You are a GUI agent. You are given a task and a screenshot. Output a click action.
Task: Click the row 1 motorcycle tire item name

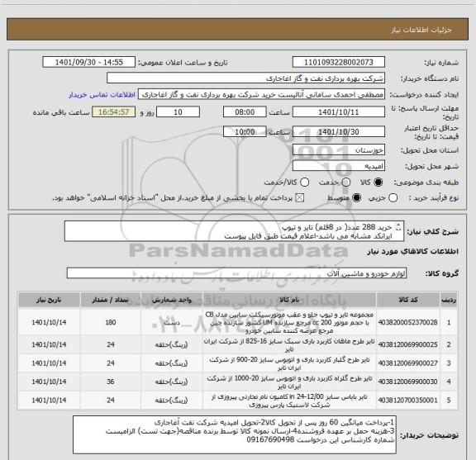click(x=289, y=322)
